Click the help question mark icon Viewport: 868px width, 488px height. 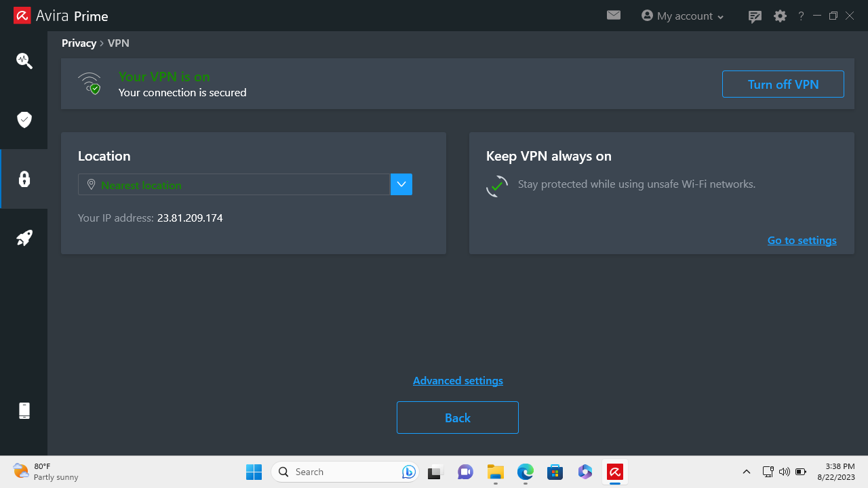click(x=801, y=16)
